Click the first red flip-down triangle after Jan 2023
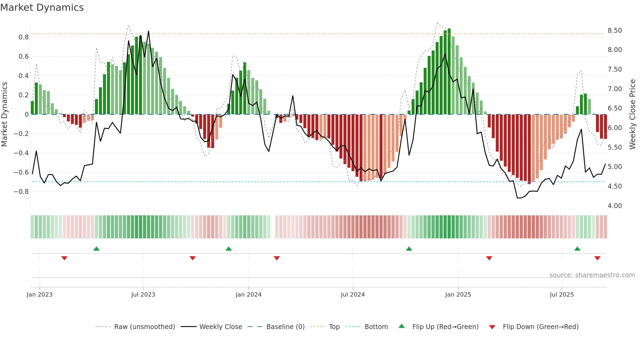Viewport: 644px width, 362px height. (x=64, y=258)
